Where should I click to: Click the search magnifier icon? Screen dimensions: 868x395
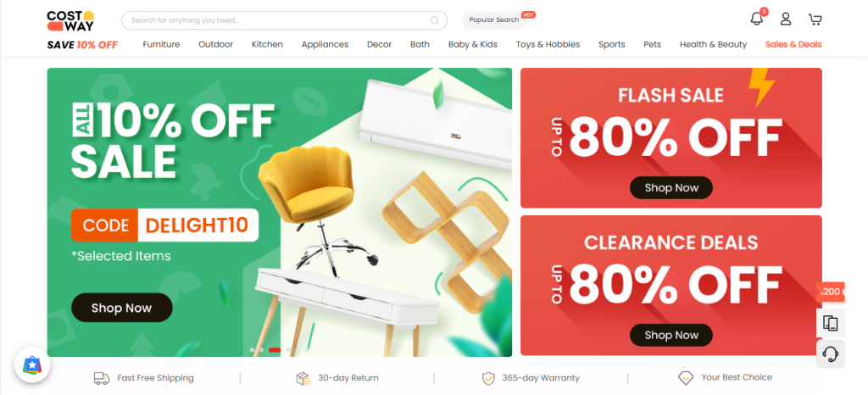pyautogui.click(x=435, y=20)
